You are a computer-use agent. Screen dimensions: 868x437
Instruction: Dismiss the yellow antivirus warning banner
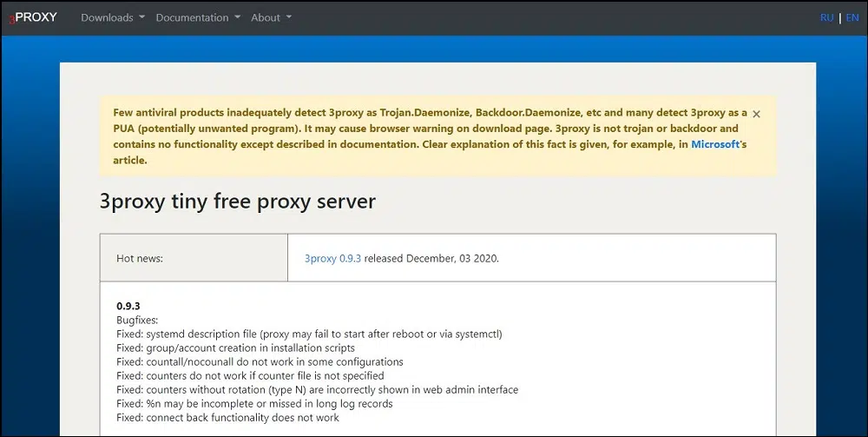pyautogui.click(x=756, y=114)
